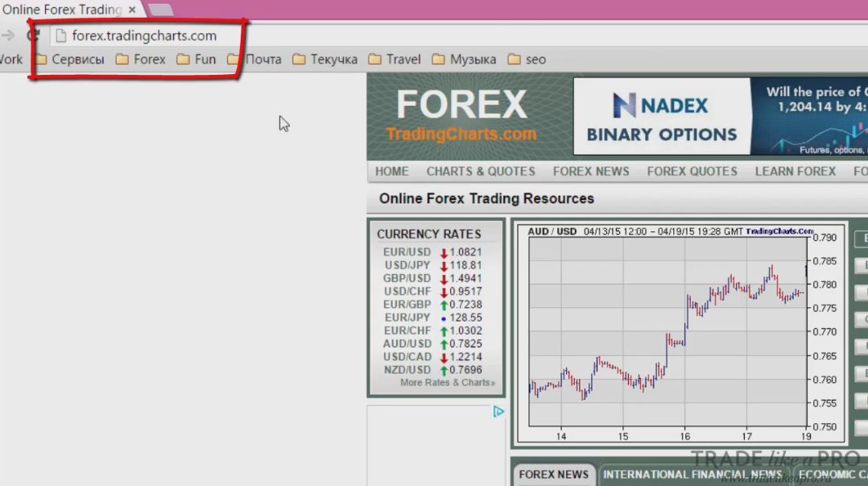
Task: Open the FOREX NEWS menu item
Action: [591, 172]
